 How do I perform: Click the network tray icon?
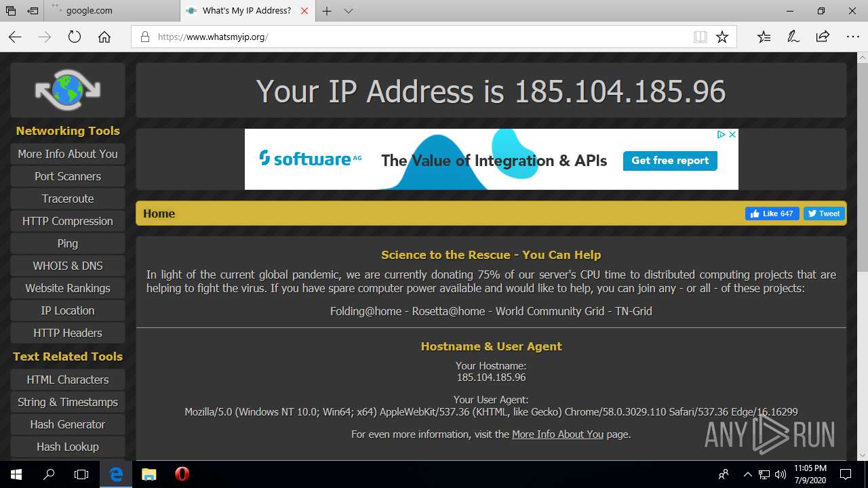(x=764, y=474)
